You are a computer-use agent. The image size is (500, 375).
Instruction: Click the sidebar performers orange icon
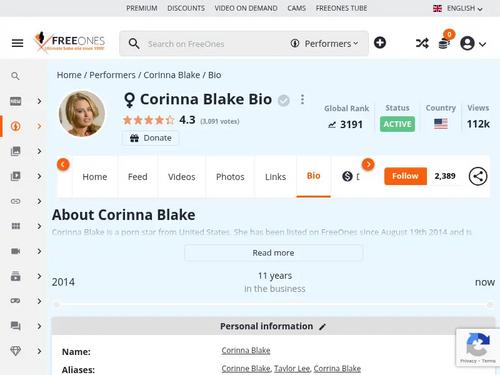click(16, 126)
